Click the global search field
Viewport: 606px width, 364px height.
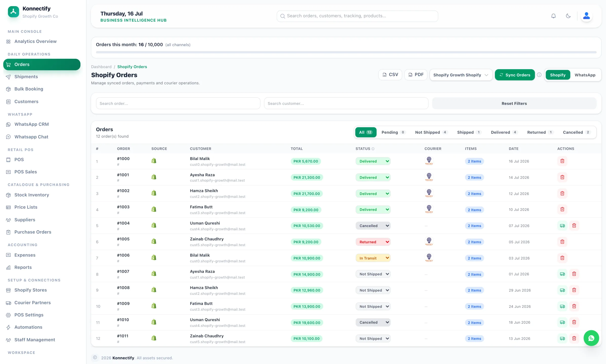[x=357, y=16]
